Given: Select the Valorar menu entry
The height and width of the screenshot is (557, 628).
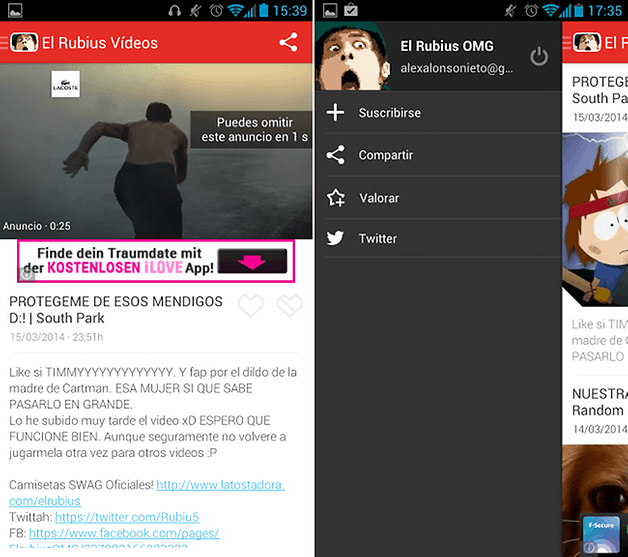Looking at the screenshot, I should coord(438,198).
